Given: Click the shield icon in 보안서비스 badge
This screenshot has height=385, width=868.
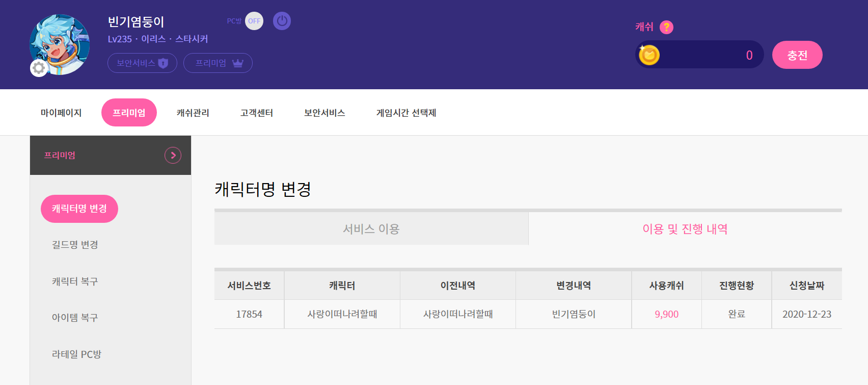Looking at the screenshot, I should click(x=163, y=63).
